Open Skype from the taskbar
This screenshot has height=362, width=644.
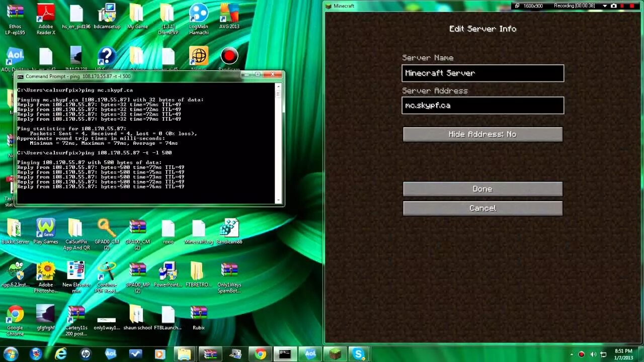click(x=359, y=354)
